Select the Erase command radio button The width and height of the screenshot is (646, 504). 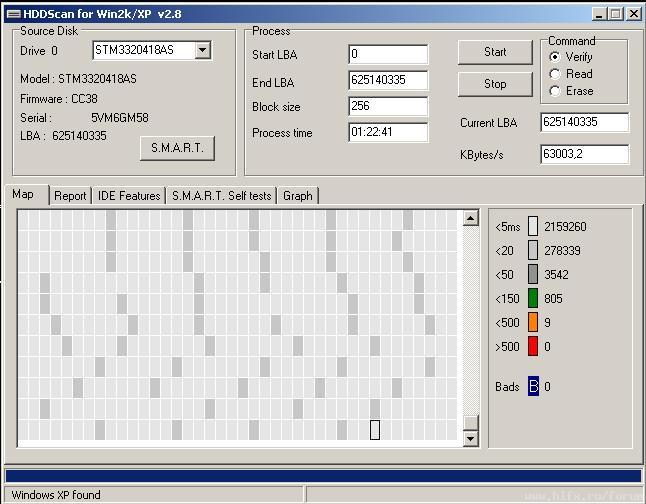tap(555, 91)
